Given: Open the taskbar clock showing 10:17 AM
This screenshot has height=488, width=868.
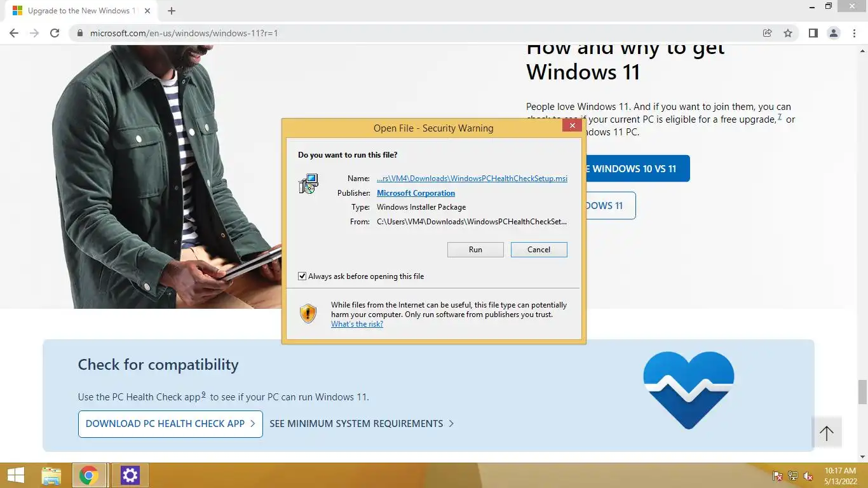Looking at the screenshot, I should (840, 475).
